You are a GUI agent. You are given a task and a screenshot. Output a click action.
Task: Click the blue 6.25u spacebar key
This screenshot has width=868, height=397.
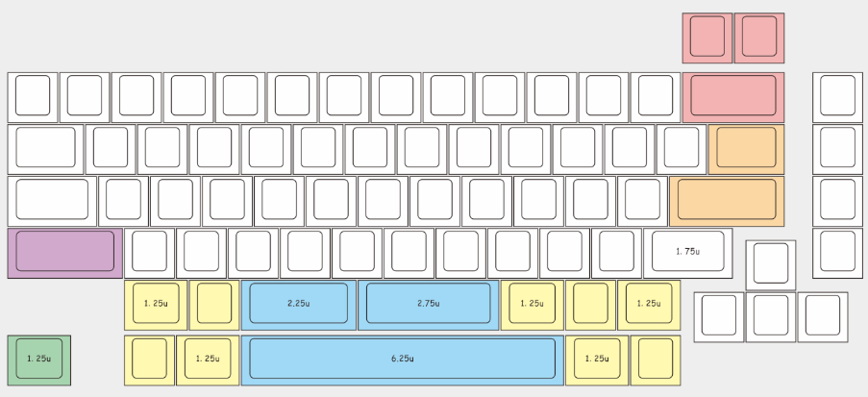(x=403, y=360)
